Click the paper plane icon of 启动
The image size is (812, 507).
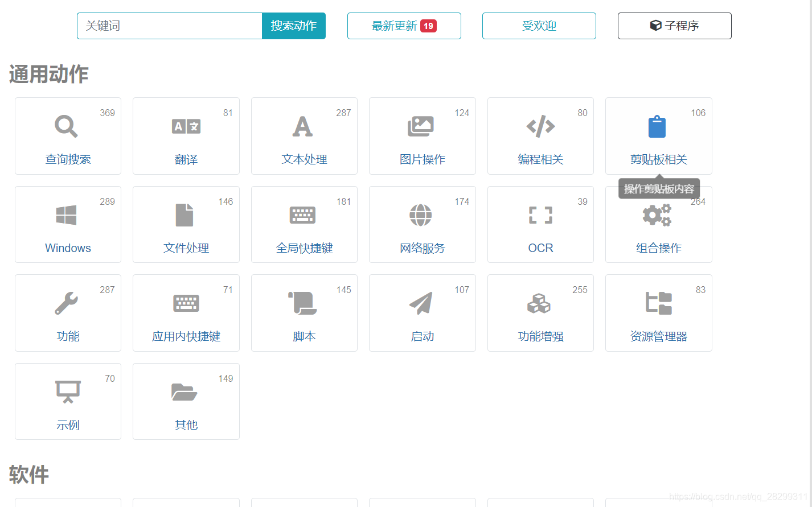[421, 303]
